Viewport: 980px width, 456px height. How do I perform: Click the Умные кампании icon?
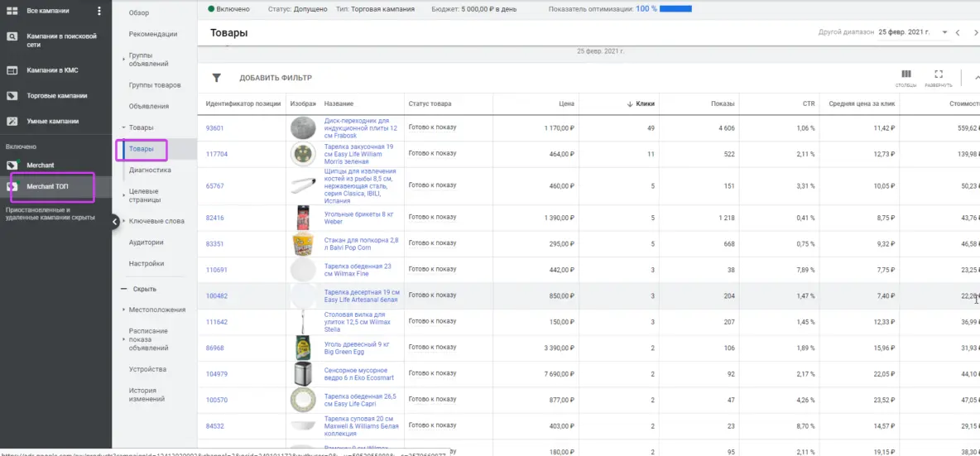pyautogui.click(x=12, y=121)
